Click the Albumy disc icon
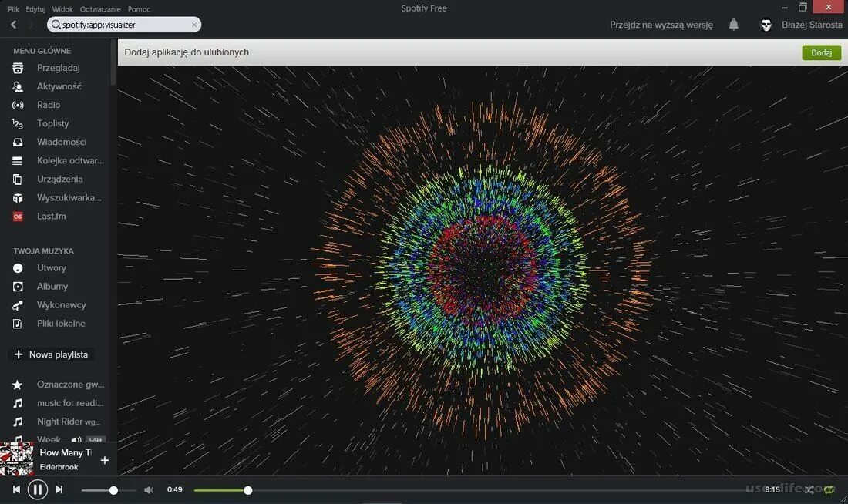The image size is (848, 504). click(18, 287)
